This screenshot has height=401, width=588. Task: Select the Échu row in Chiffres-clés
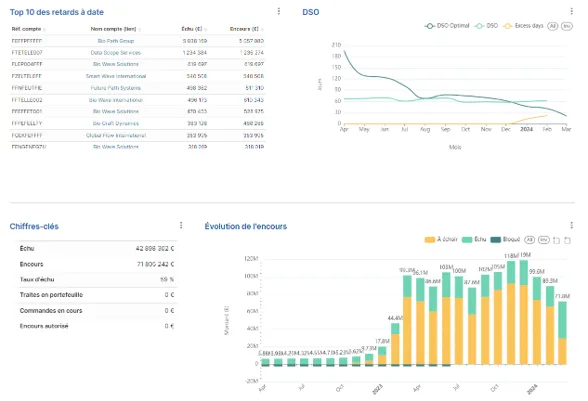point(97,248)
